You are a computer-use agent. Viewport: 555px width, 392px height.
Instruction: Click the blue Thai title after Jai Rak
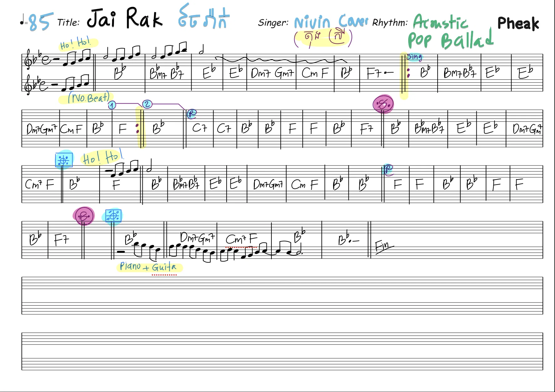tap(203, 16)
